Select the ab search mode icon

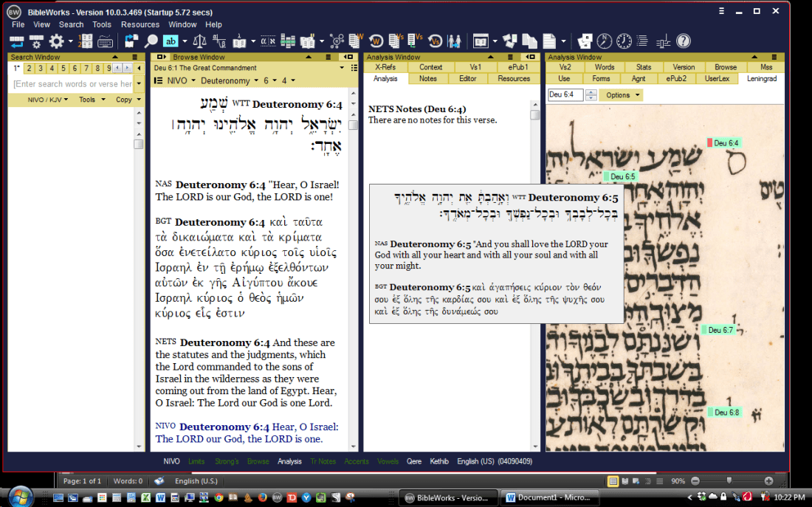[x=170, y=41]
